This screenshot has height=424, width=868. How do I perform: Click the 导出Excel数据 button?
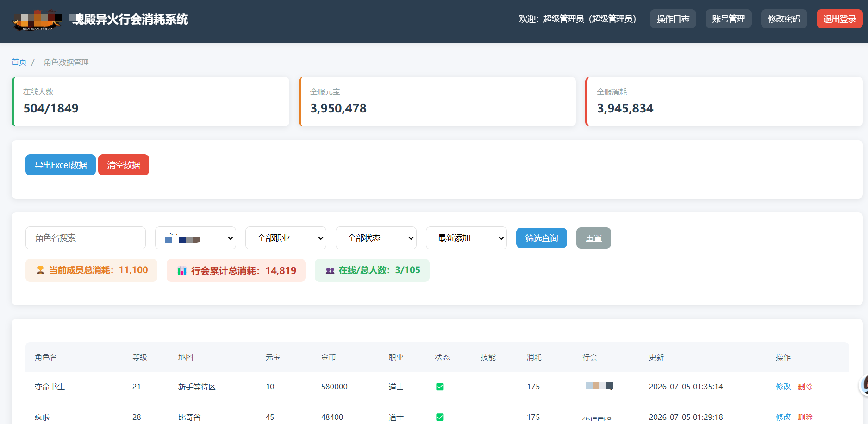(x=61, y=165)
